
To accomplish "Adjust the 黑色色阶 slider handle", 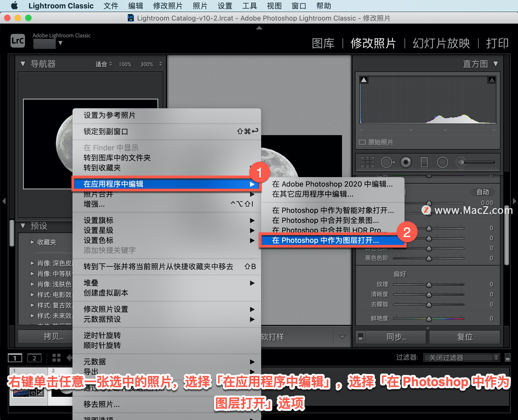I will 429,258.
